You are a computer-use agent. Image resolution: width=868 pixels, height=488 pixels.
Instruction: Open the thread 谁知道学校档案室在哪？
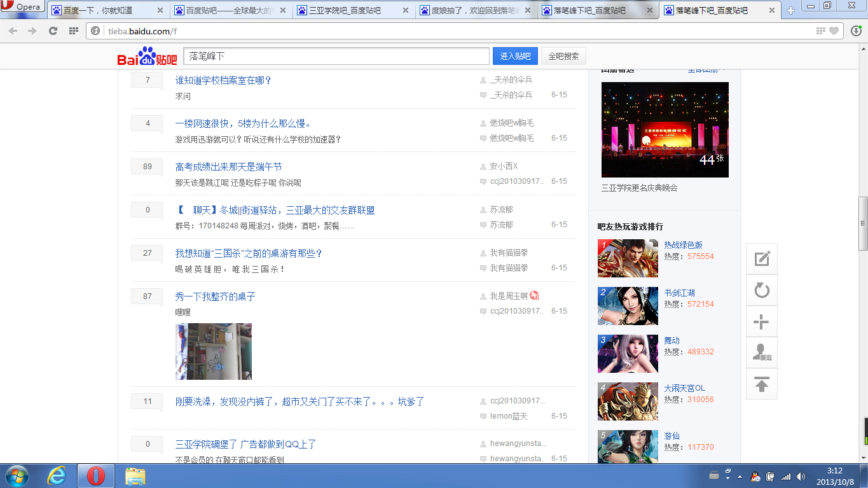click(223, 80)
